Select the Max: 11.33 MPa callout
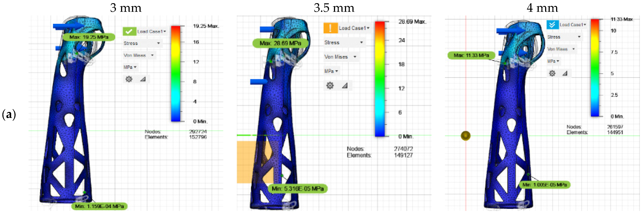 tap(471, 55)
